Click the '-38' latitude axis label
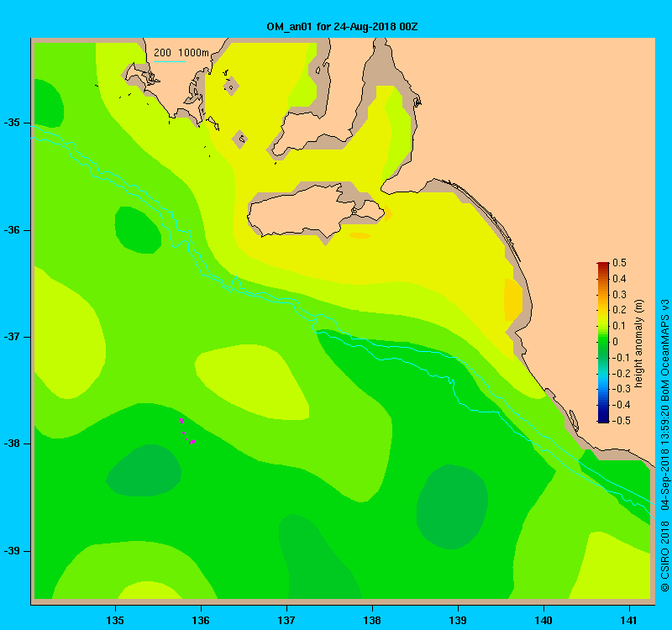The image size is (672, 630). (12, 444)
